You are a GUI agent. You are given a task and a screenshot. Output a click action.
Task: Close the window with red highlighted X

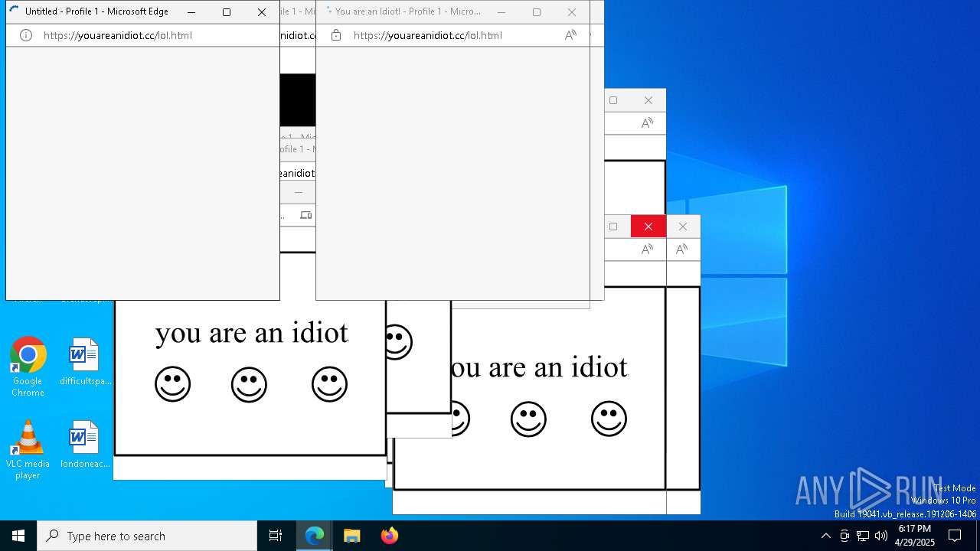648,227
